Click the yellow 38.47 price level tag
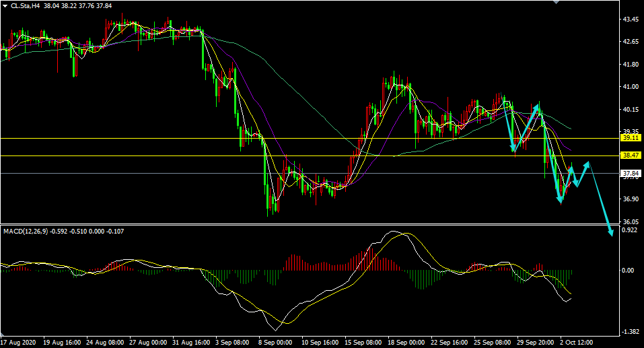644x348 pixels. pos(631,155)
